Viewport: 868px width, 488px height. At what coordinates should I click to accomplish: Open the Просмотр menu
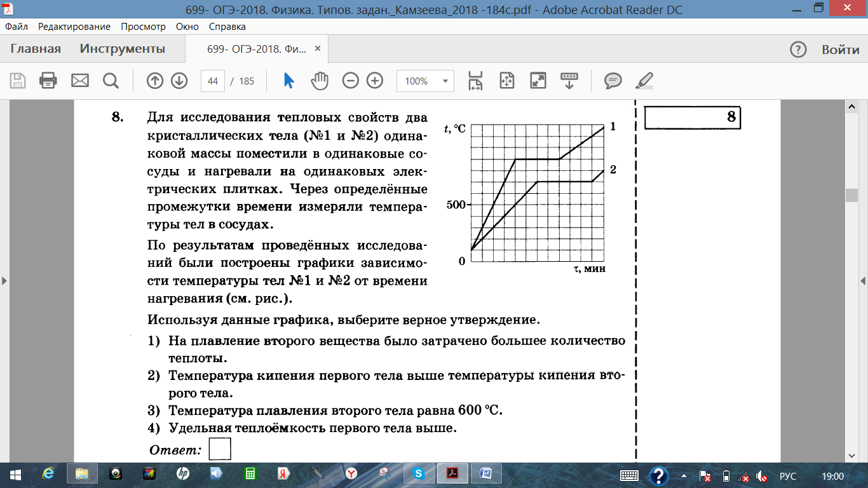pyautogui.click(x=144, y=27)
